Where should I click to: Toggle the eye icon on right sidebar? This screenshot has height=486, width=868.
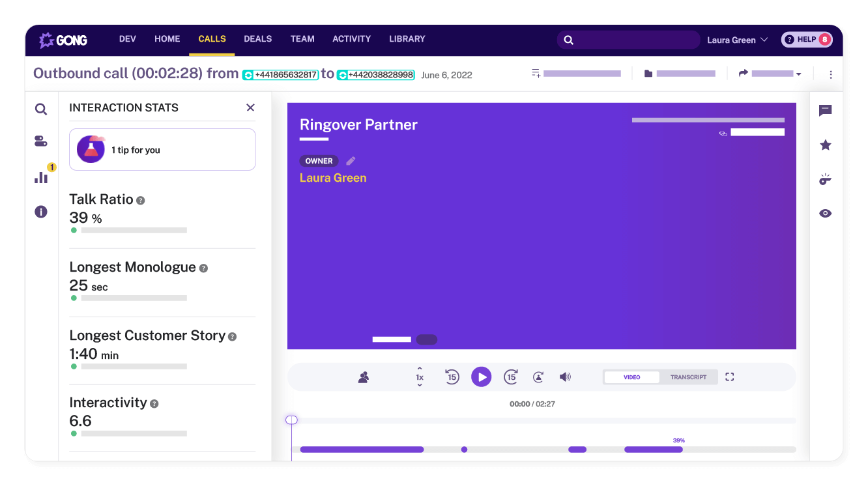click(x=825, y=214)
